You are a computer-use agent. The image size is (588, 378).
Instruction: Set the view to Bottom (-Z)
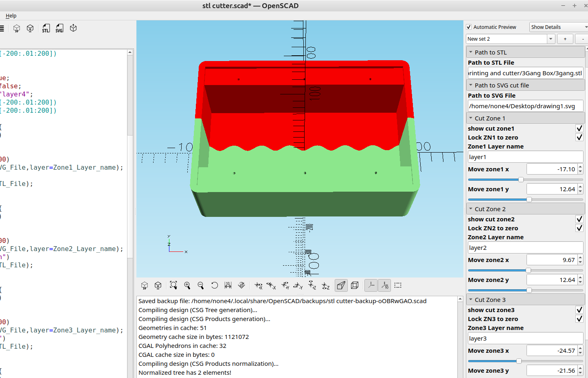coord(326,286)
